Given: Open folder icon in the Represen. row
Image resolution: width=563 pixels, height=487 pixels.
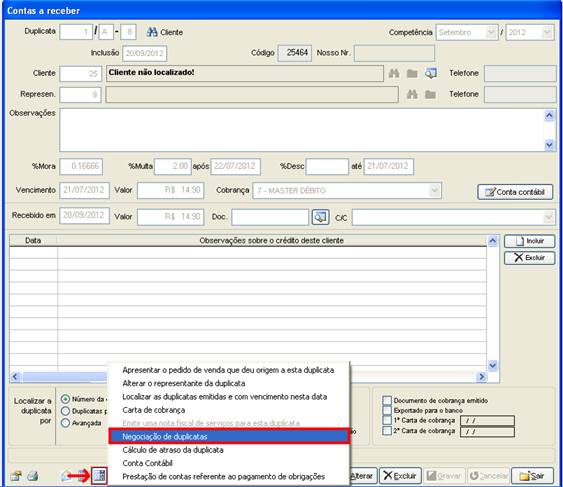Looking at the screenshot, I should pos(430,94).
